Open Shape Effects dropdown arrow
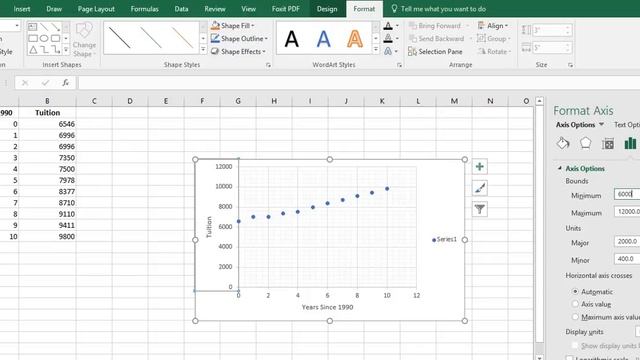This screenshot has height=360, width=640. [264, 52]
